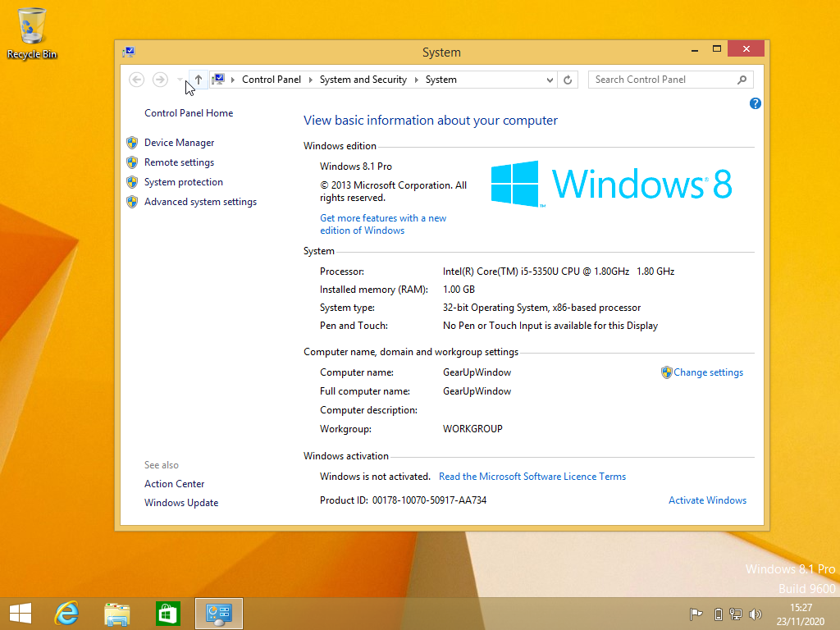This screenshot has height=630, width=840.
Task: Open Advanced system settings
Action: tap(200, 202)
